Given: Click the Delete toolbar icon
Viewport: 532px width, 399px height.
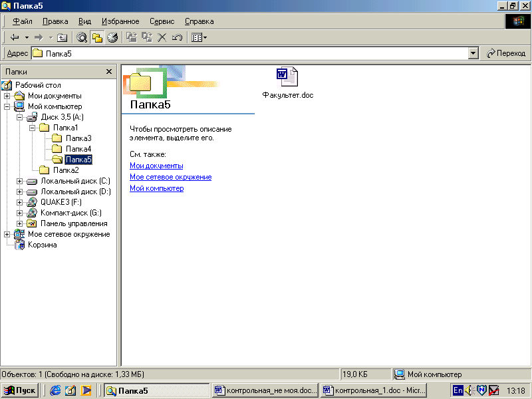Looking at the screenshot, I should pos(162,37).
